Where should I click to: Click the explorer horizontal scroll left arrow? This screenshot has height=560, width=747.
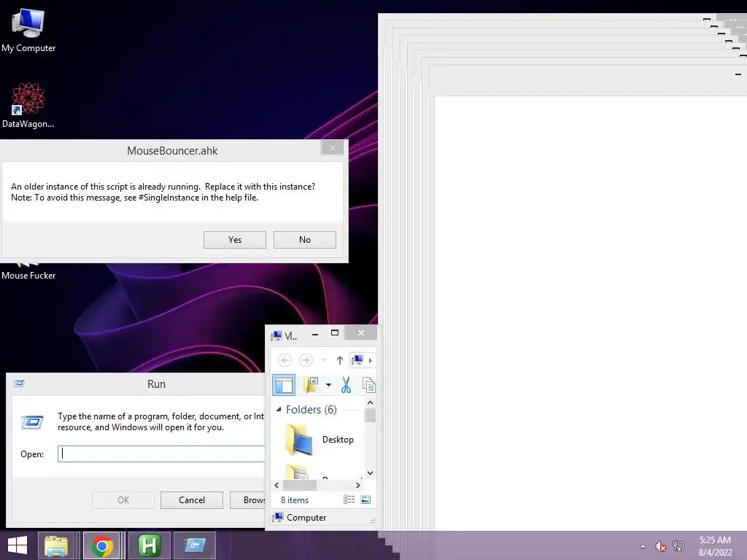tap(276, 485)
